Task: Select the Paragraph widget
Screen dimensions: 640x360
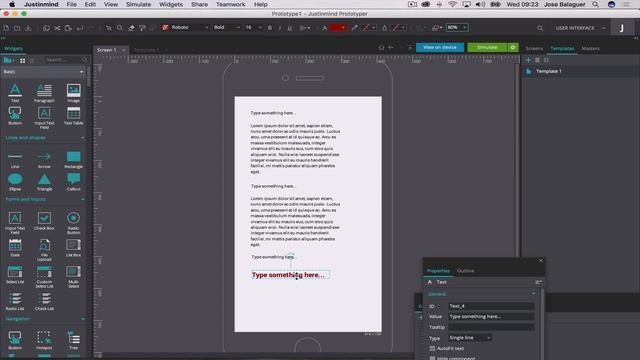Action: coord(44,93)
